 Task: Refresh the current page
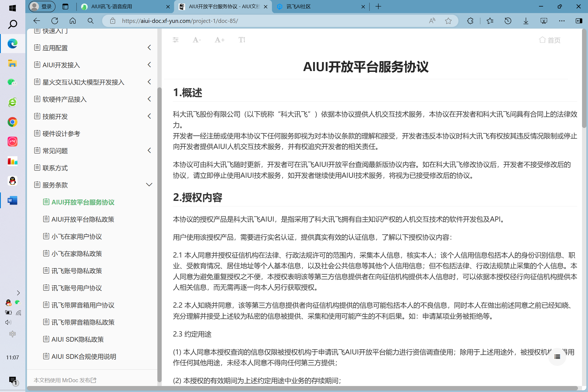[x=55, y=21]
